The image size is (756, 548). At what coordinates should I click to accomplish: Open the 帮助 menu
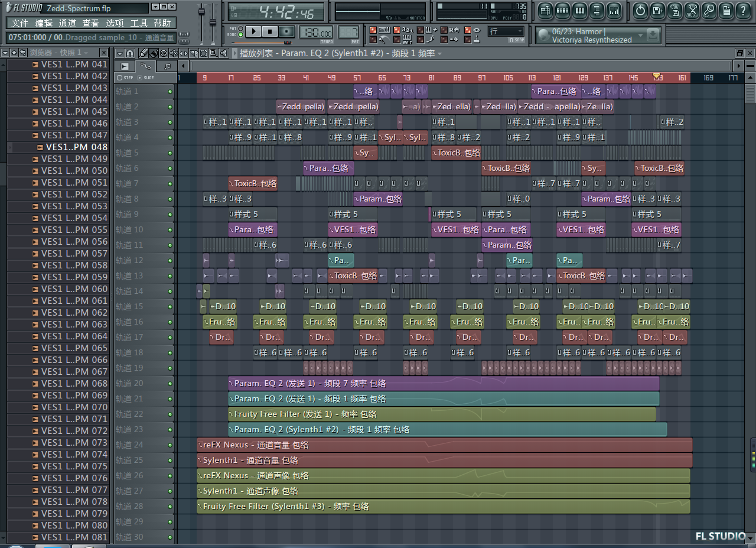point(162,23)
